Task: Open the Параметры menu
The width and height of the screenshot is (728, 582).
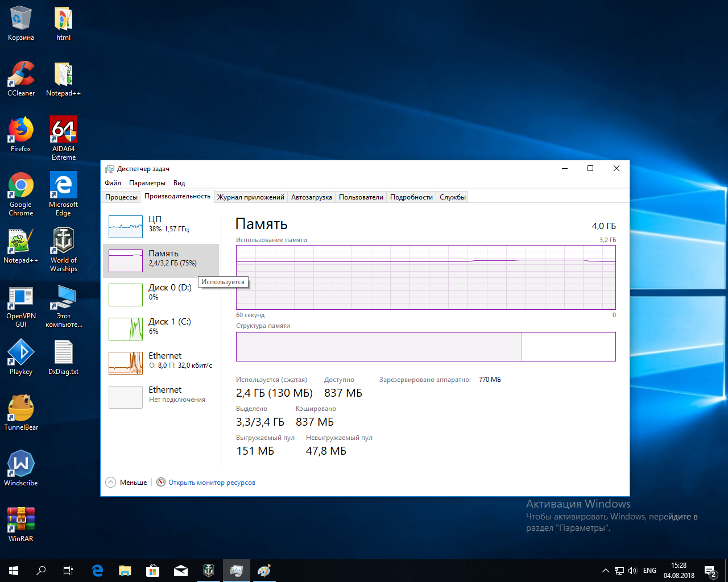Action: pyautogui.click(x=147, y=183)
